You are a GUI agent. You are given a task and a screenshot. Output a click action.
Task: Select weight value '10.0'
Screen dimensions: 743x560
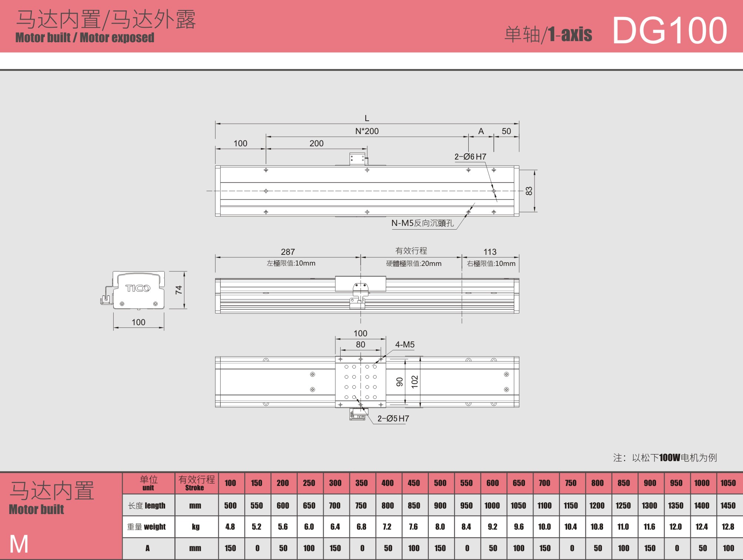544,527
